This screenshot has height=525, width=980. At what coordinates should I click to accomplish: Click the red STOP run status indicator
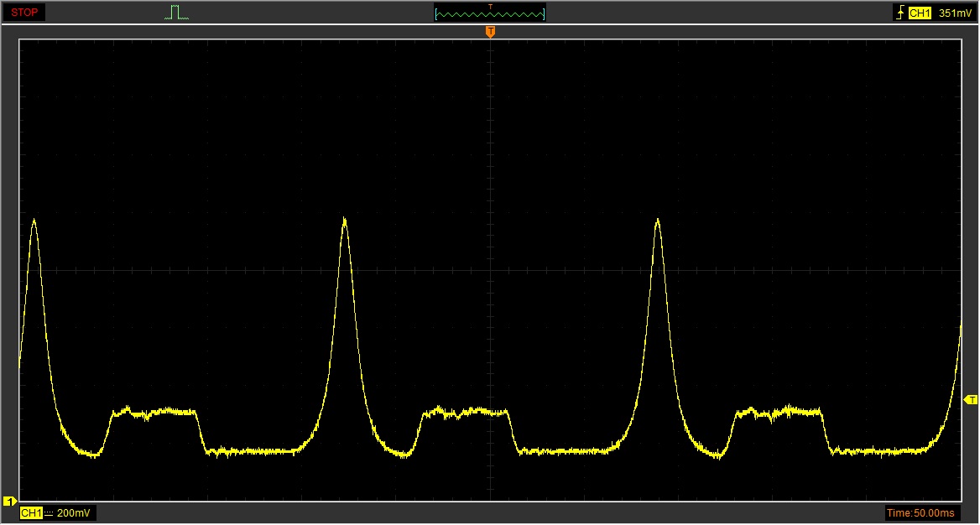[x=24, y=13]
